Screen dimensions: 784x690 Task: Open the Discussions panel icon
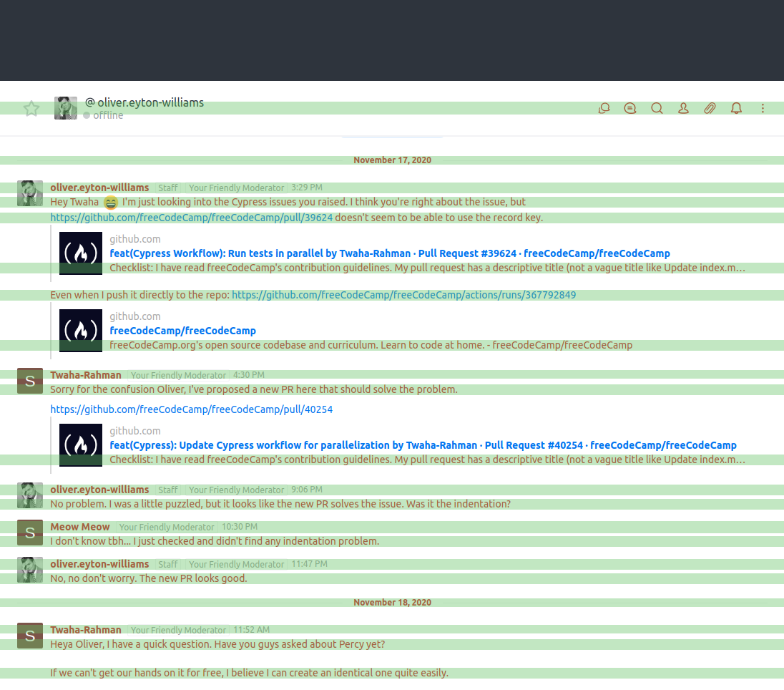[604, 108]
